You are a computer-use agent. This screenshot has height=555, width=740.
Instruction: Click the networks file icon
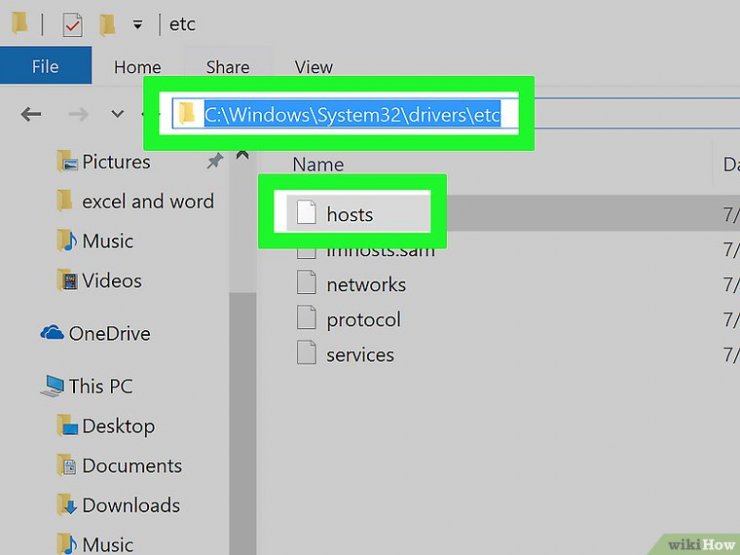[306, 282]
